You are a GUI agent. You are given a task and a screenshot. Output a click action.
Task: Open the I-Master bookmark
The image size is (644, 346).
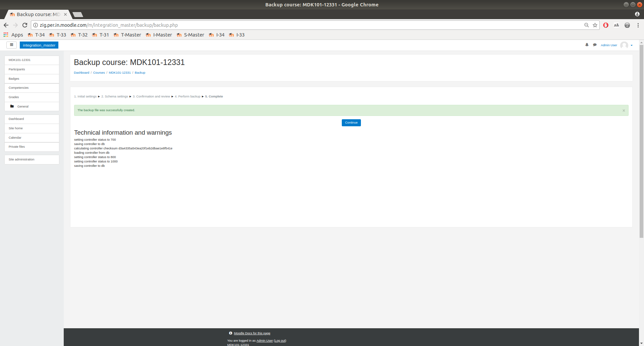click(159, 35)
